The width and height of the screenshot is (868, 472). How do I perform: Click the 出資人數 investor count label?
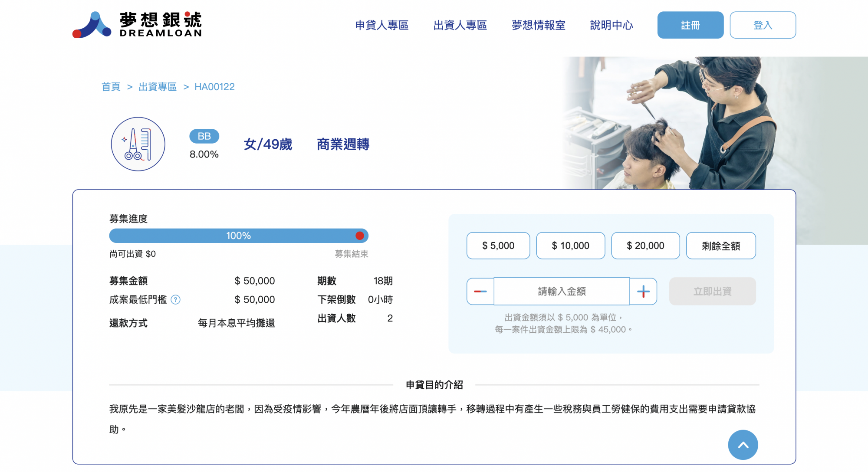click(x=336, y=318)
